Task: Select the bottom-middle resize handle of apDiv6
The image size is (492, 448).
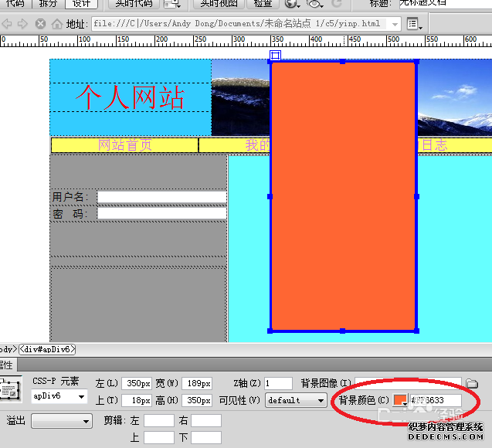Action: [x=342, y=331]
